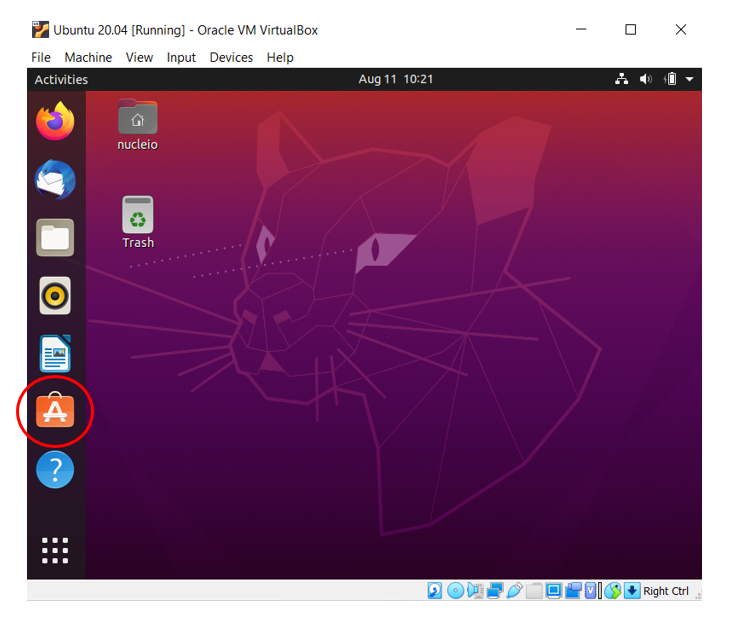Click the CPU virtualization V status icon
The image size is (729, 622).
(x=590, y=590)
